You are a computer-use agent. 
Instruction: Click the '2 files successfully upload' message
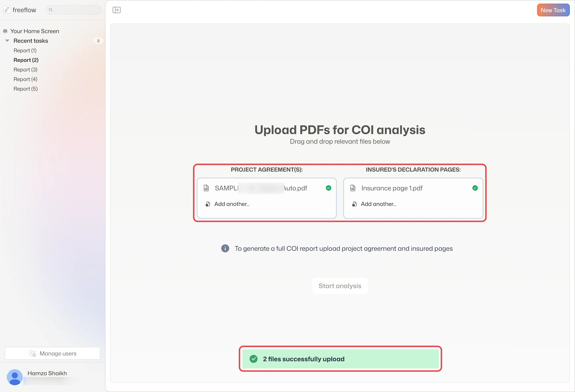(x=304, y=359)
